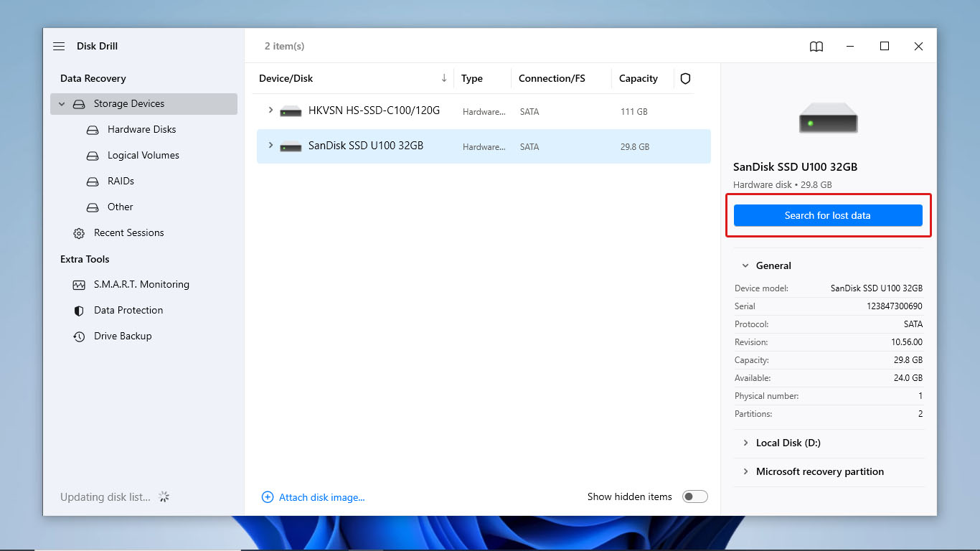Screen dimensions: 980x551
Task: Click serial number 123847300690
Action: click(895, 306)
